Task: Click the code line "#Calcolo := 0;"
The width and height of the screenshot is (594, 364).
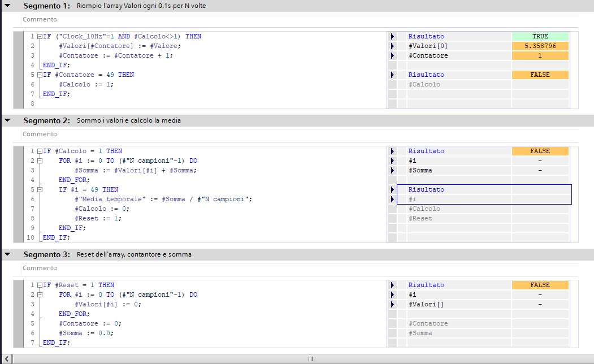Action: tap(102, 209)
